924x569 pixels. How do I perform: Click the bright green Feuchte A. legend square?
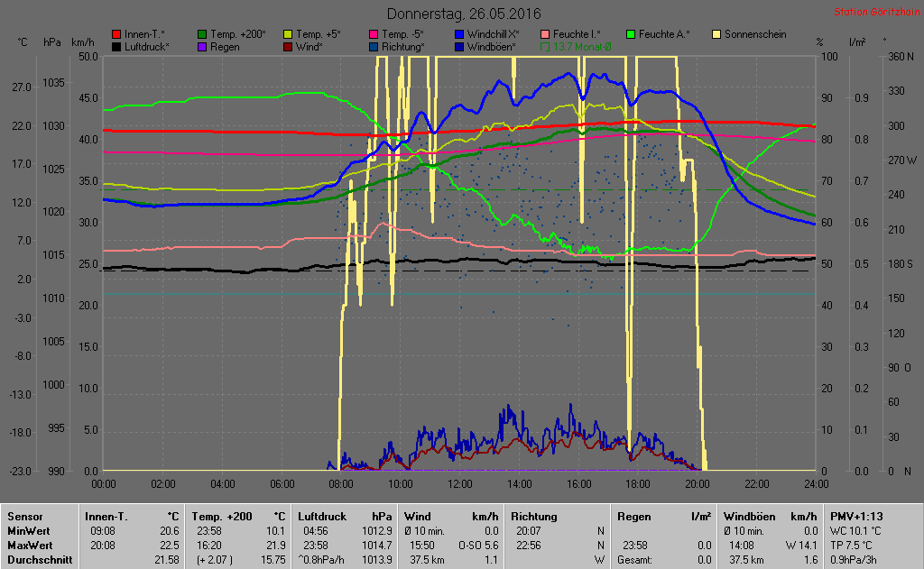[x=632, y=34]
